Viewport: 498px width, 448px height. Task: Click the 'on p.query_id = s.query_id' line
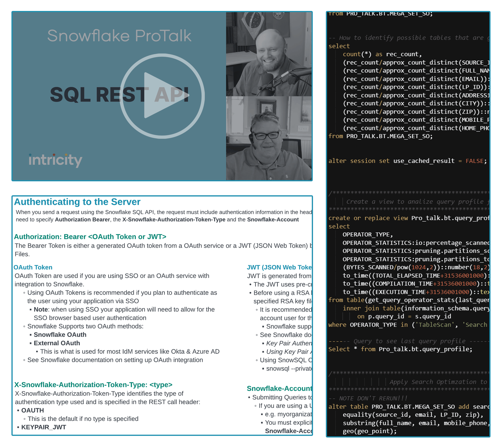[404, 316]
